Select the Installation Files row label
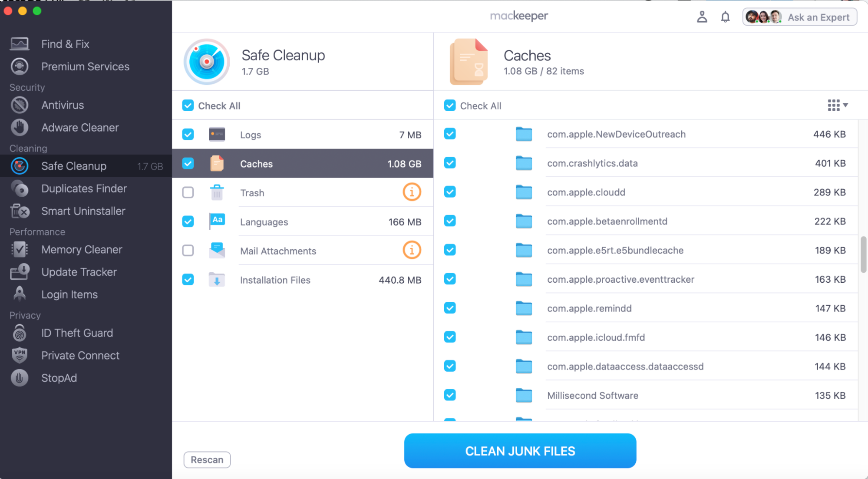868x479 pixels. (x=275, y=280)
